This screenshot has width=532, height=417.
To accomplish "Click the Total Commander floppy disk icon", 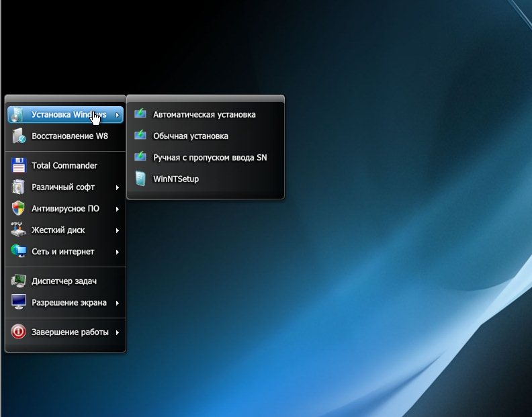I will pyautogui.click(x=19, y=166).
